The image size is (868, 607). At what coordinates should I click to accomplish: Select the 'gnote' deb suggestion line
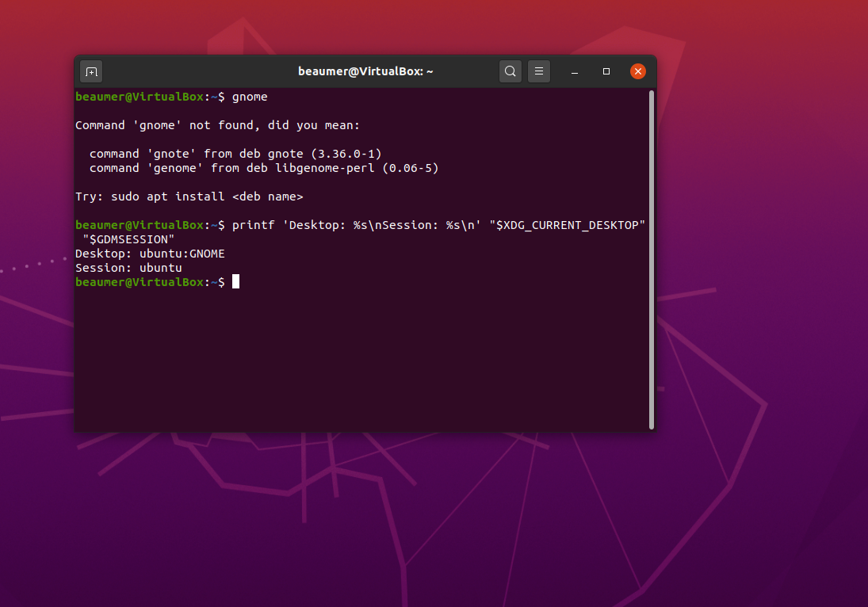pyautogui.click(x=235, y=154)
